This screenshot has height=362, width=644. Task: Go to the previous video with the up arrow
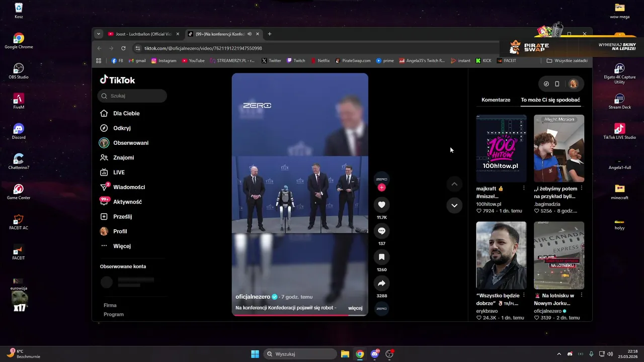[454, 184]
